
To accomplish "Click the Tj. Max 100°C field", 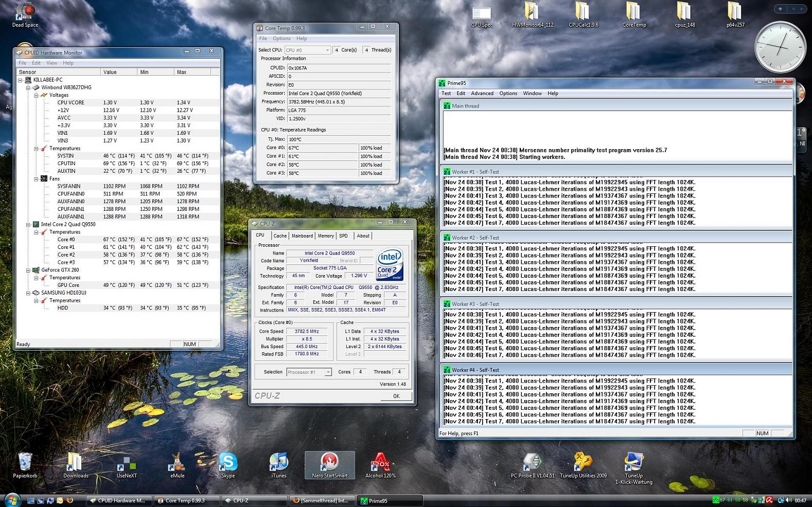I will tap(338, 139).
